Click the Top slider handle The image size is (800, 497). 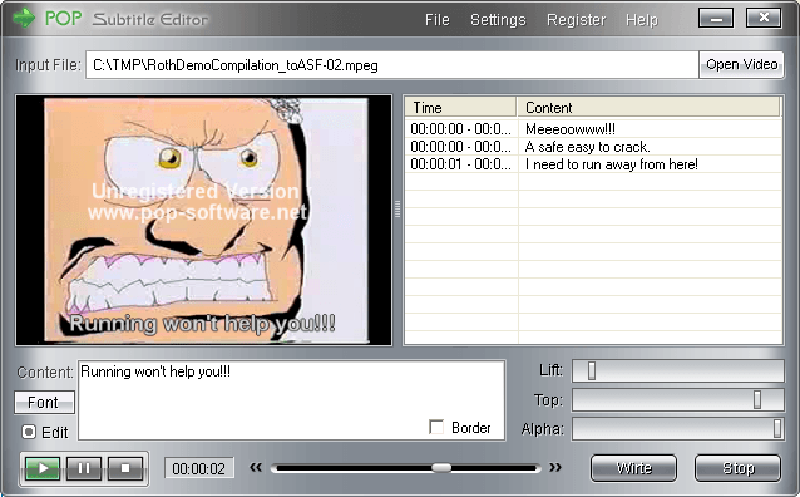tap(757, 400)
